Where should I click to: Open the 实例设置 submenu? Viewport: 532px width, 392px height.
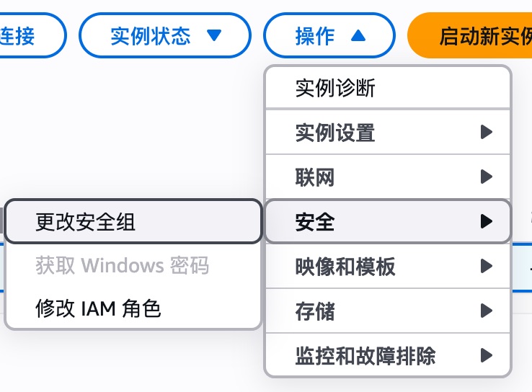pyautogui.click(x=335, y=133)
